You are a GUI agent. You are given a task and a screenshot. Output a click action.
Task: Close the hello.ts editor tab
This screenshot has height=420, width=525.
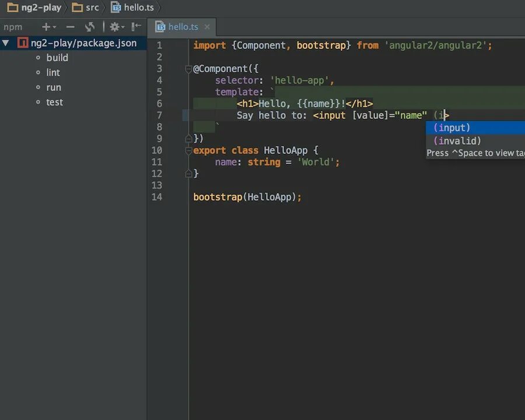(207, 27)
